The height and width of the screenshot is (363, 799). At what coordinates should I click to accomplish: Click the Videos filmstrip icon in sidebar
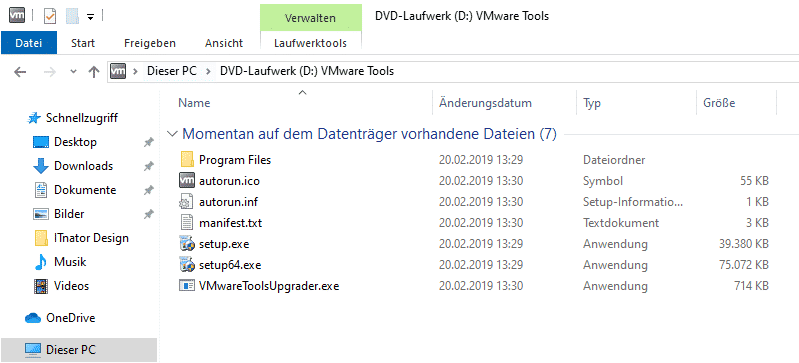tap(40, 286)
